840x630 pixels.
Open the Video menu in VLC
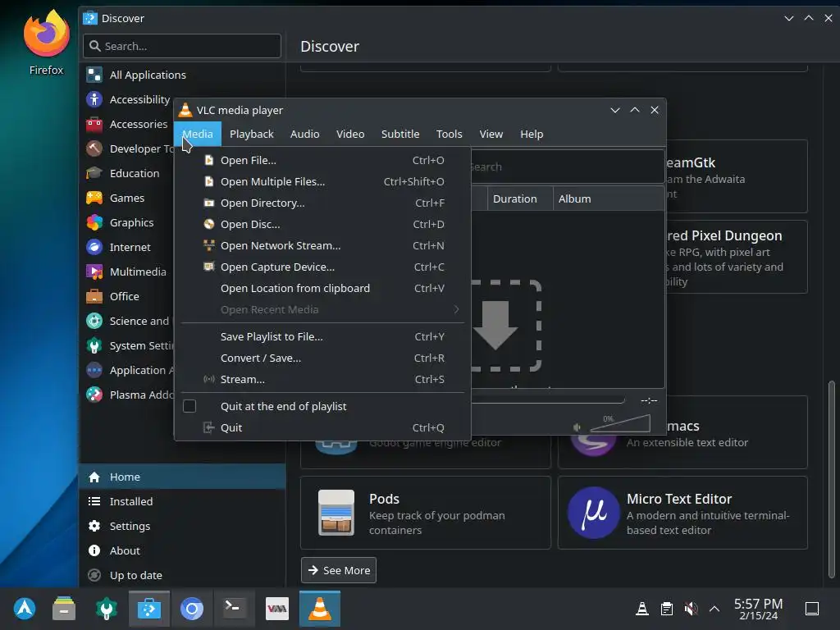tap(350, 134)
